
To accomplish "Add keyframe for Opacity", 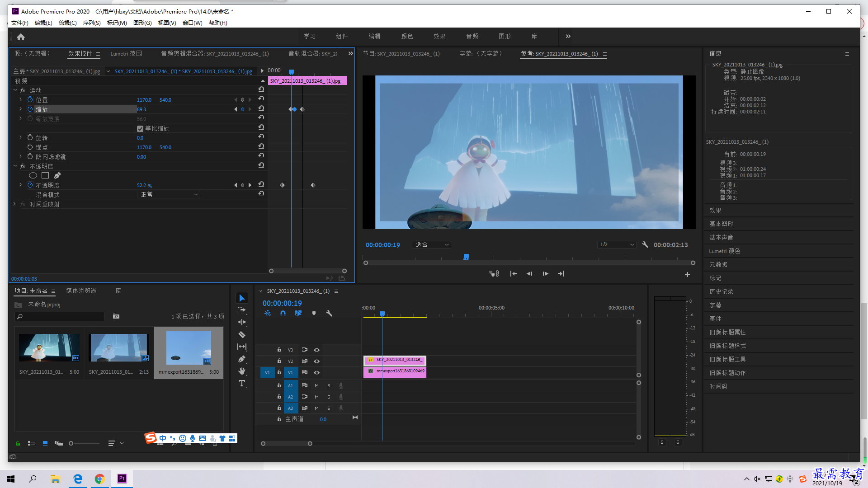I will (x=243, y=185).
